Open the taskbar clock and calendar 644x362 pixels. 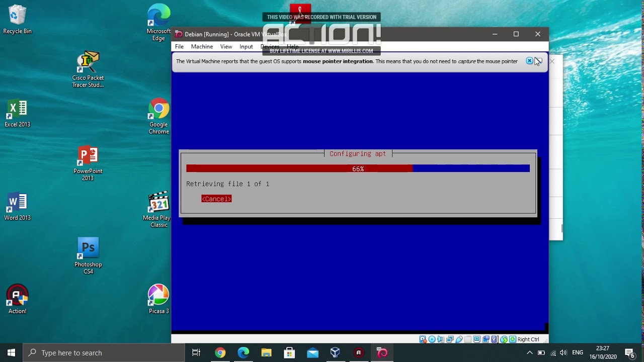click(603, 353)
